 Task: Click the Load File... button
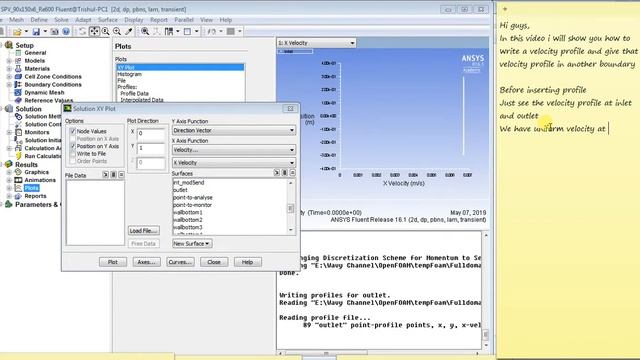tap(144, 231)
